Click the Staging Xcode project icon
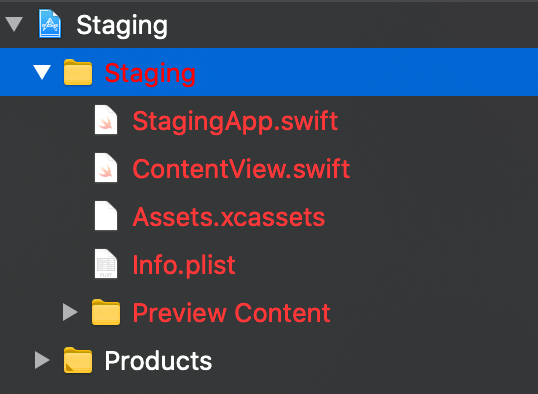Screen dimensions: 538x394 coord(50,24)
